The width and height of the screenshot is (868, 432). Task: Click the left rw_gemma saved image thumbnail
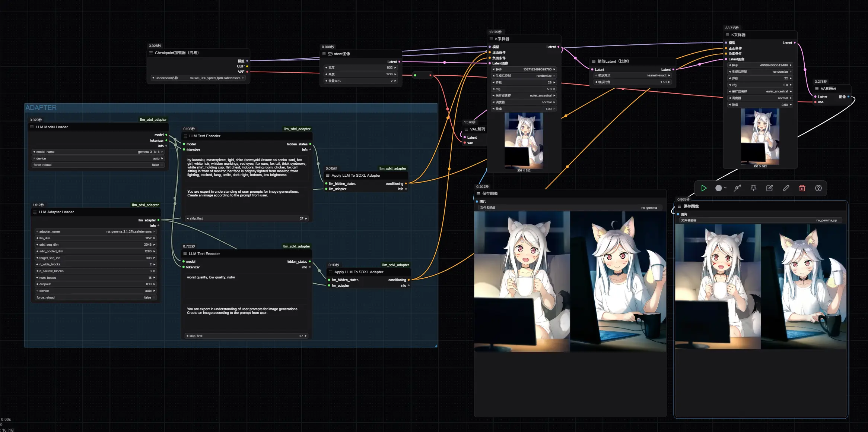pyautogui.click(x=522, y=282)
